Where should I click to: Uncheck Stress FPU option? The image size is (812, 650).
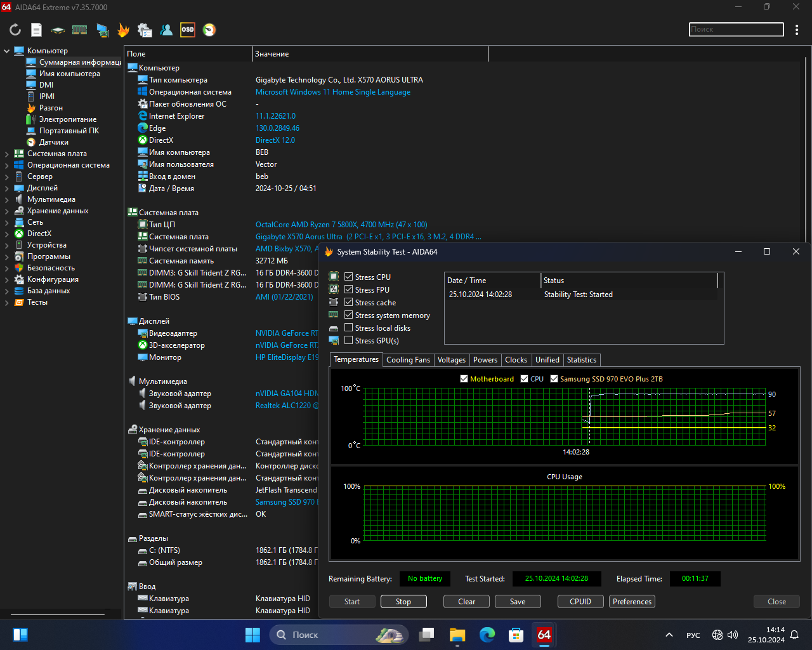(x=348, y=289)
